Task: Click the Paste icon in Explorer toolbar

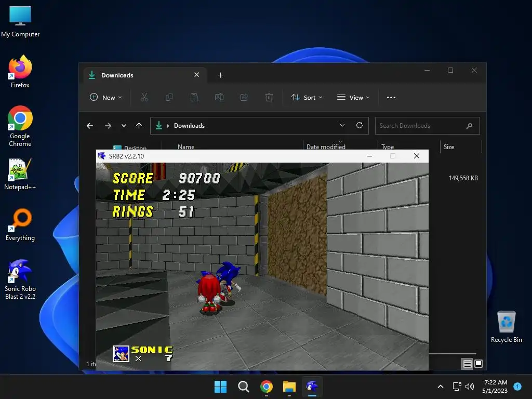Action: (x=194, y=97)
